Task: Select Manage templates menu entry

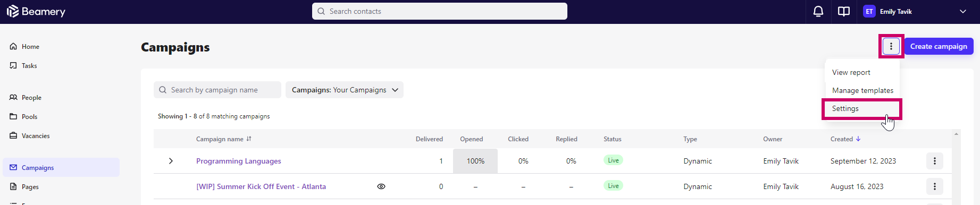Action: (862, 90)
